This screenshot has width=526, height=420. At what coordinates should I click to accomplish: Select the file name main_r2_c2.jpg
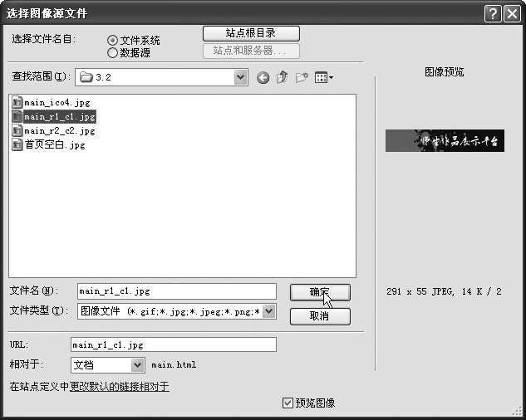[60, 130]
